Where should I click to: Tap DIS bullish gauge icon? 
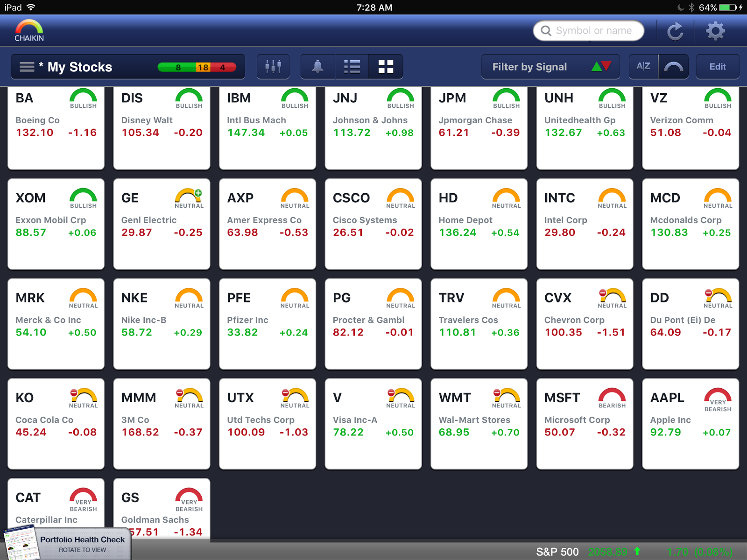click(189, 98)
